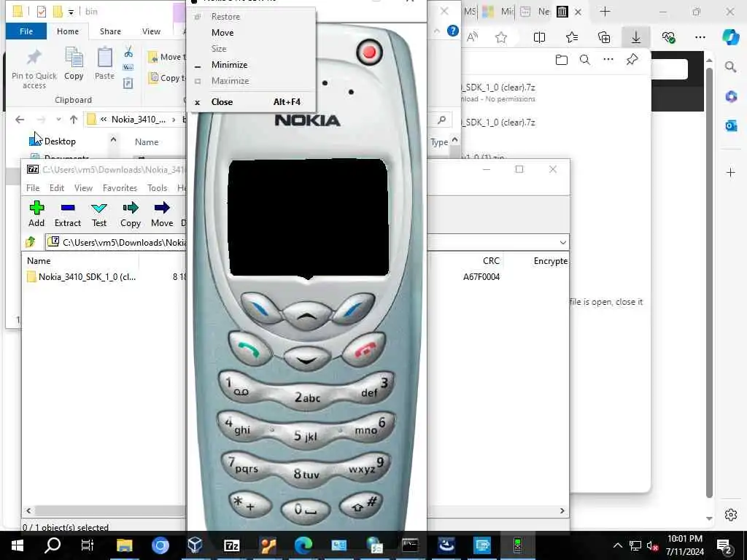The width and height of the screenshot is (747, 560).
Task: Open the Edge Downloads toolbar icon
Action: [636, 37]
